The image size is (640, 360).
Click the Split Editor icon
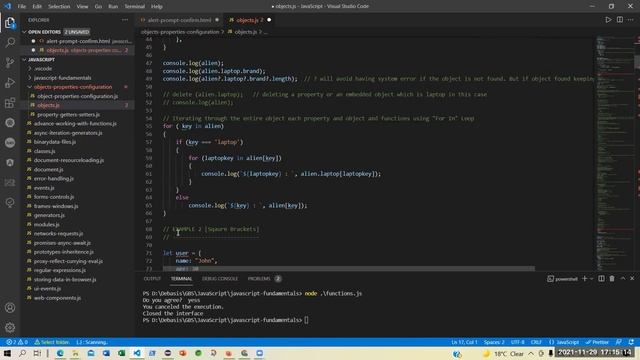click(620, 20)
